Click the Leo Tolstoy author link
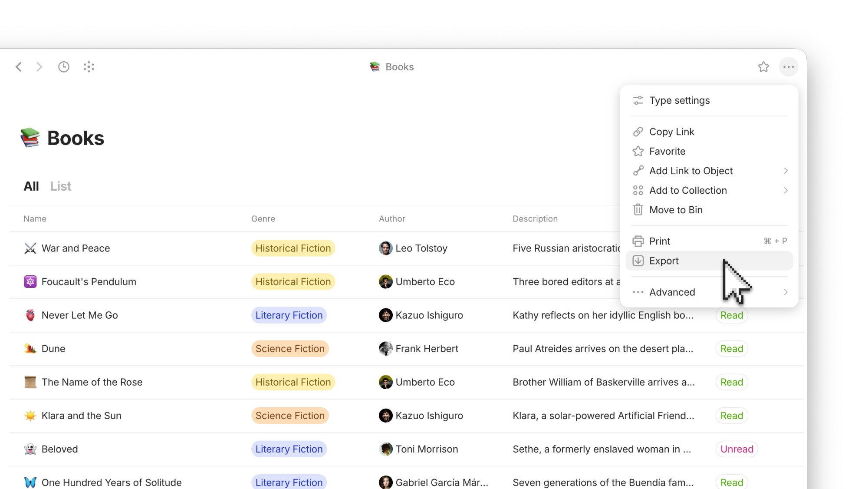Viewport: 868px width, 489px height. (421, 248)
